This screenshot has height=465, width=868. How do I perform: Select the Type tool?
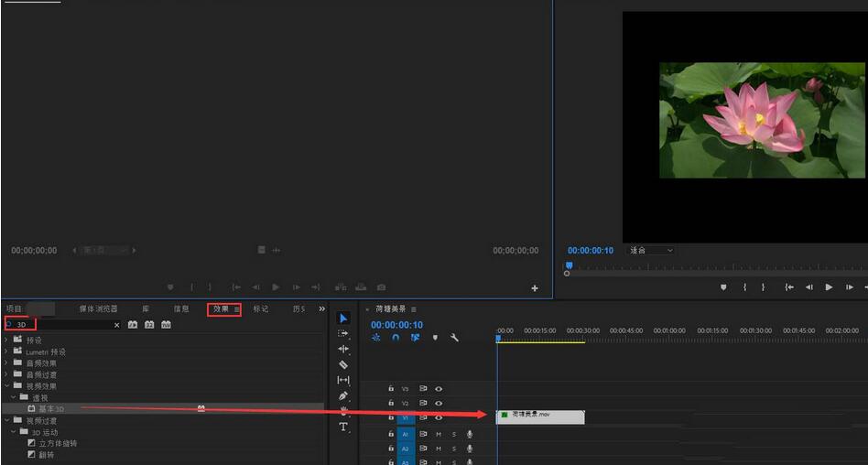pyautogui.click(x=343, y=427)
